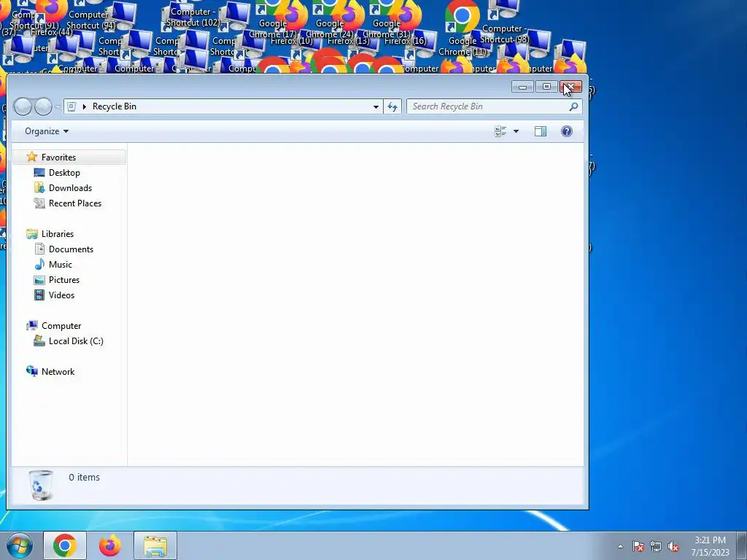Viewport: 747px width, 560px height.
Task: Show hidden system tray icons
Action: click(620, 546)
